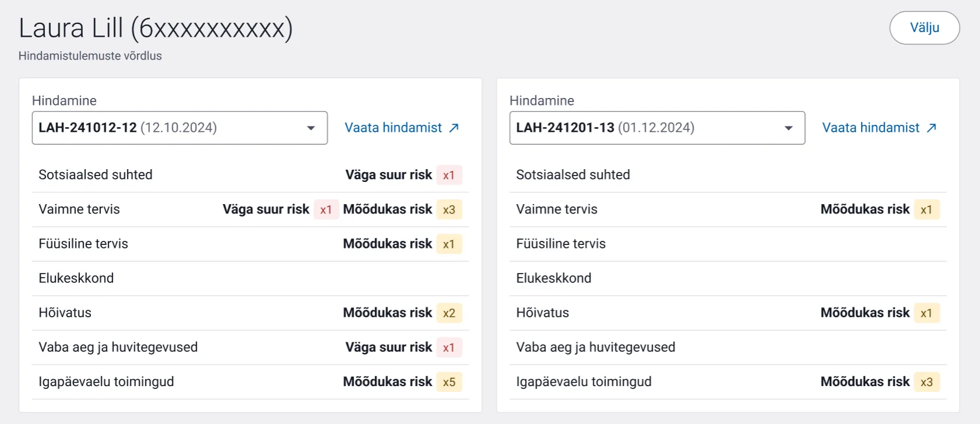
Task: Click the external link arrow icon beside left Vaata hindamist
Action: coord(454,127)
